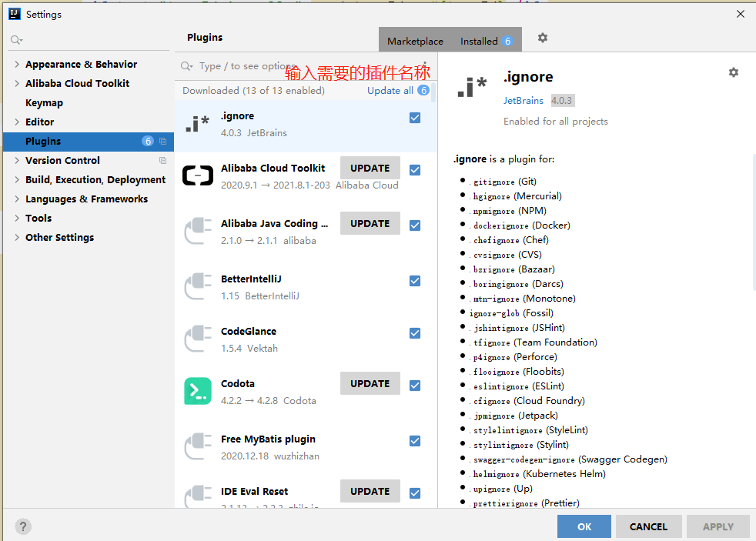Viewport: 756px width, 541px height.
Task: Click the blue 6 badge on Plugins sidebar row
Action: pyautogui.click(x=148, y=141)
